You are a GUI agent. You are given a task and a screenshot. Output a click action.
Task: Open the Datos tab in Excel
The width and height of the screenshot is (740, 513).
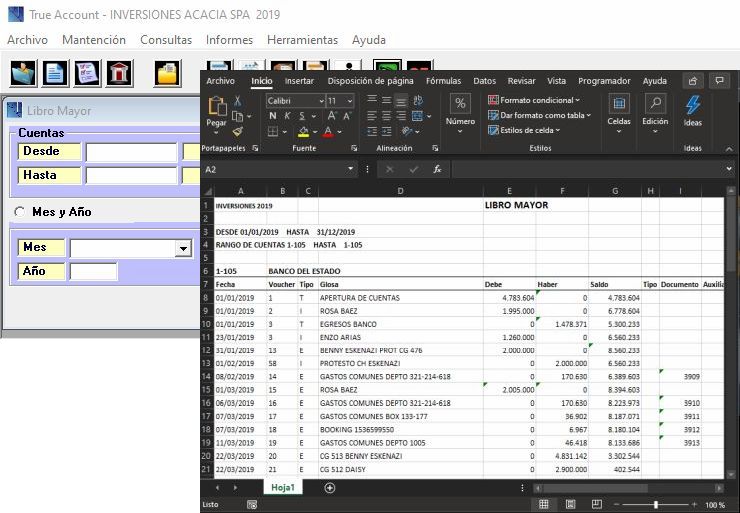(x=485, y=81)
